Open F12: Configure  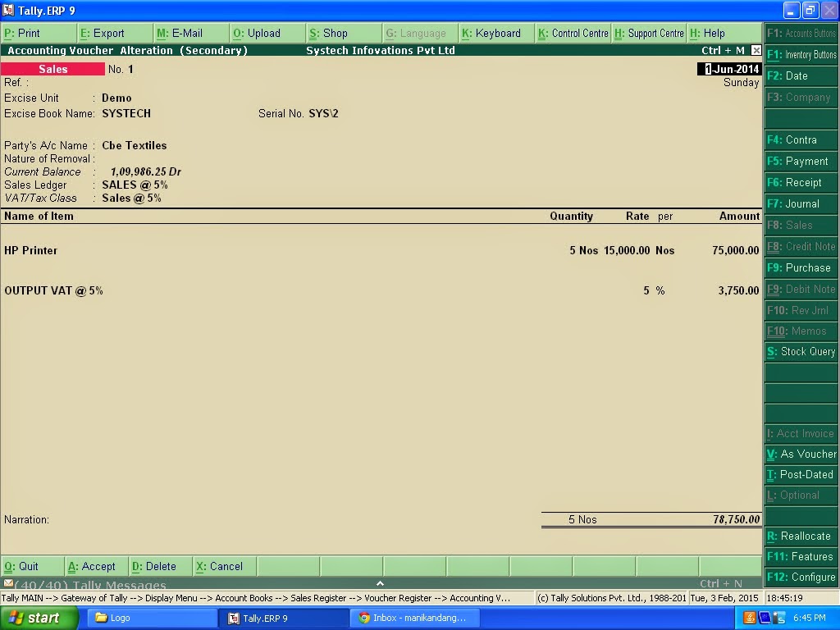coord(801,577)
